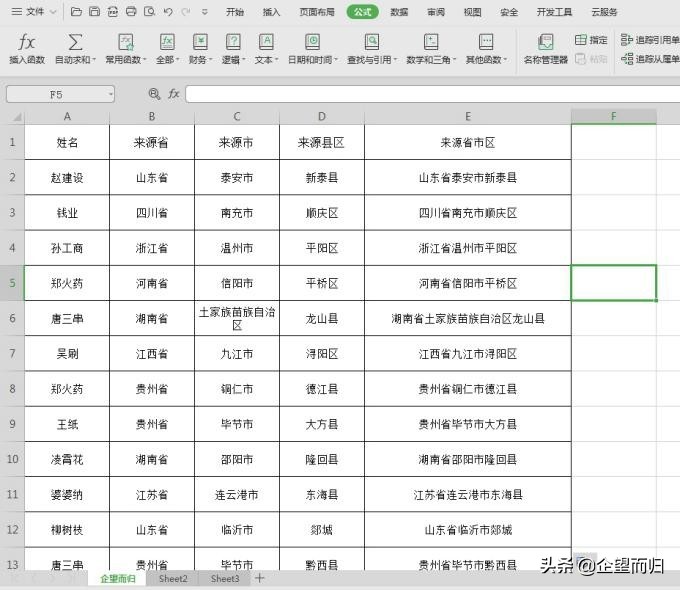Image resolution: width=680 pixels, height=590 pixels.
Task: Click the open folder icon in quick toolbar
Action: [x=76, y=12]
